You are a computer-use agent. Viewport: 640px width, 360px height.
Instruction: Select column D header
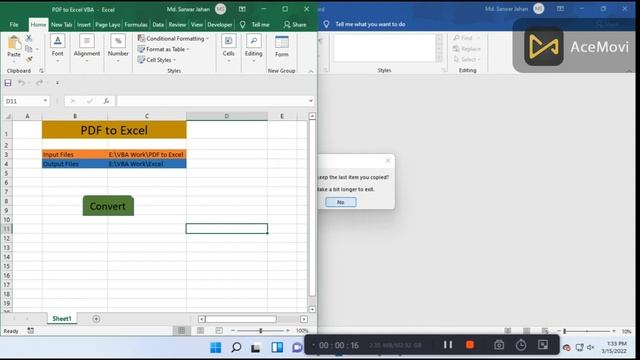pos(227,116)
